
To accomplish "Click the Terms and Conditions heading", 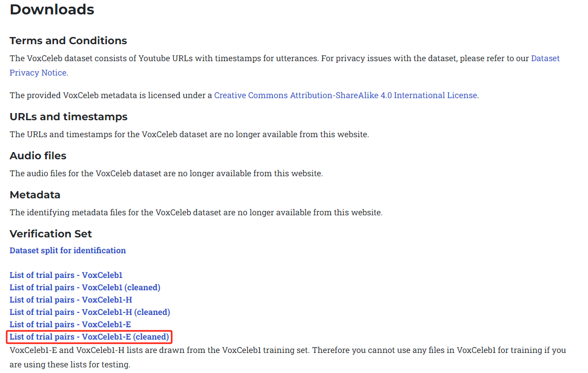I will pyautogui.click(x=68, y=41).
